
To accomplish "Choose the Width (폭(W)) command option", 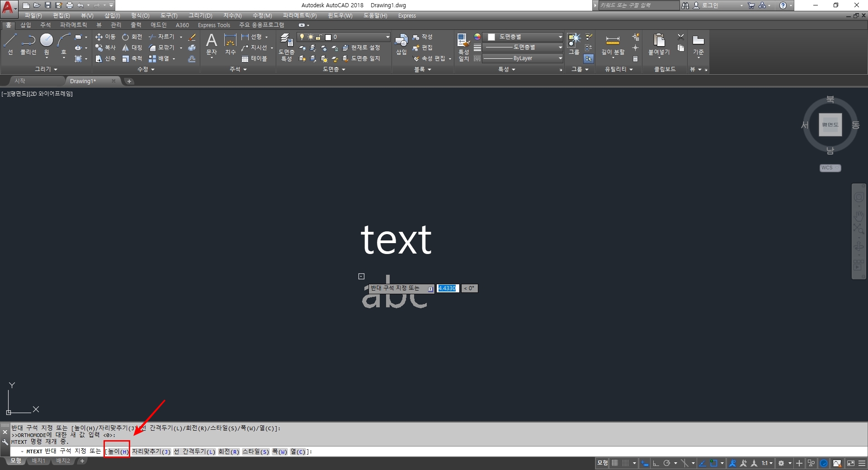I will (280, 451).
